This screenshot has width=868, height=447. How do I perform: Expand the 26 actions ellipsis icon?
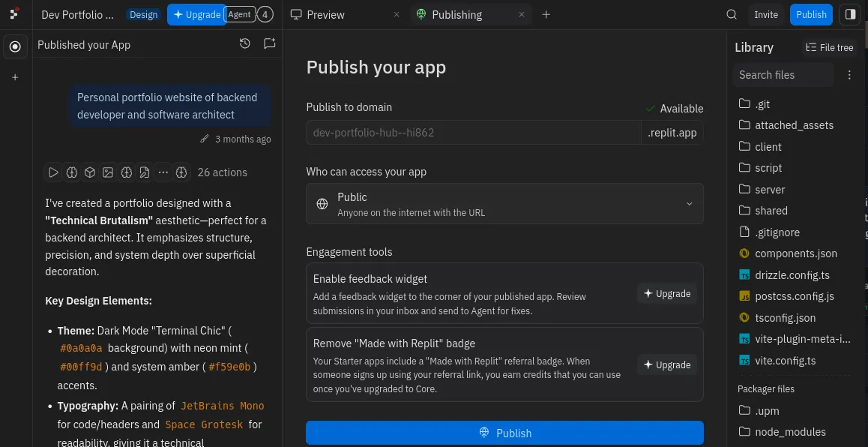[x=163, y=172]
